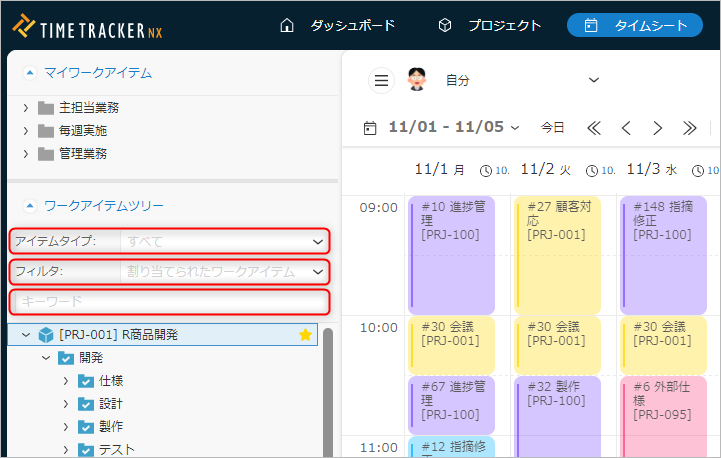Jump back with the double left arrow

tap(594, 128)
